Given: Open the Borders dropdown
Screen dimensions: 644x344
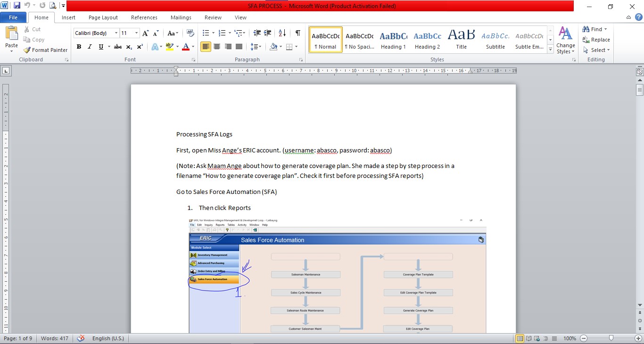Looking at the screenshot, I should click(296, 47).
